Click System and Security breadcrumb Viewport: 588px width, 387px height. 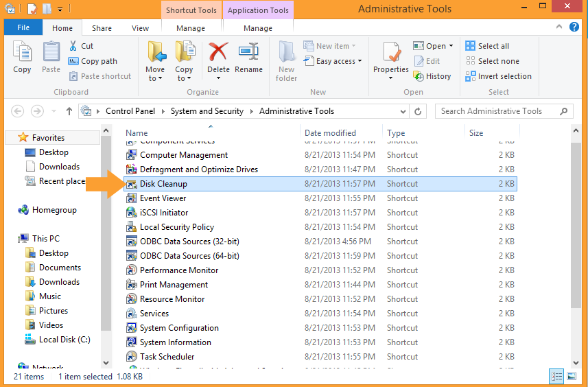tap(207, 111)
